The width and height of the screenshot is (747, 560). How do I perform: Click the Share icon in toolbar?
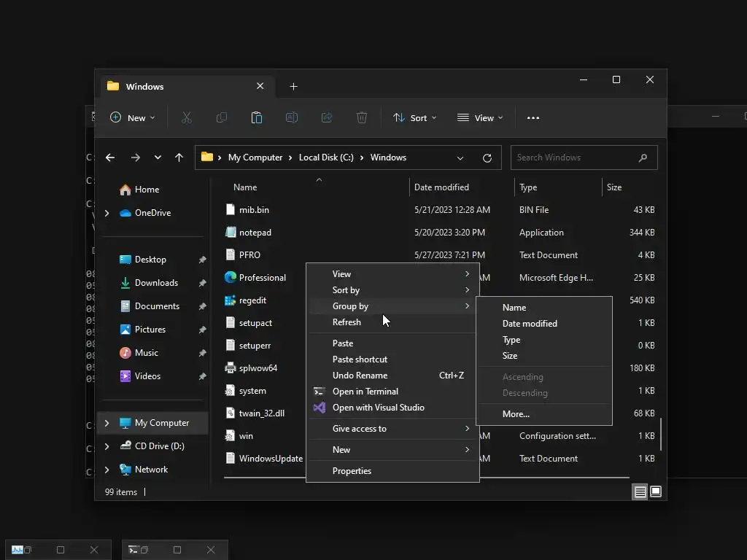tap(327, 117)
